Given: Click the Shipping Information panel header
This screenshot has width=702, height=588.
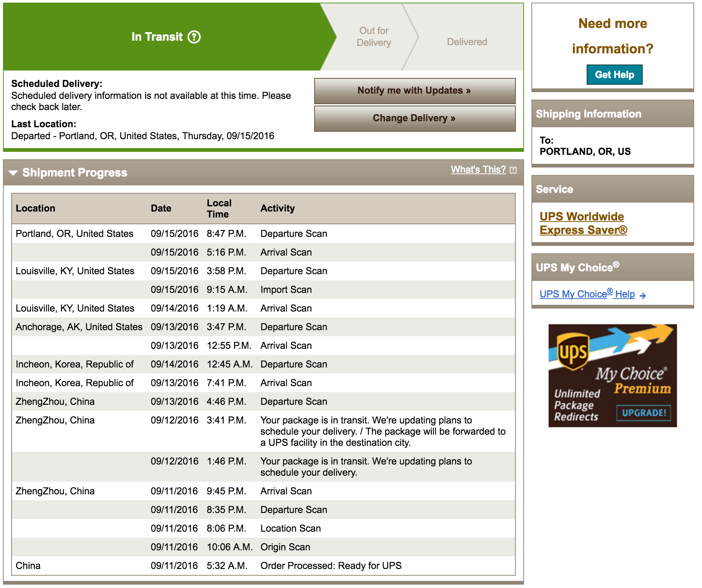Looking at the screenshot, I should (612, 114).
